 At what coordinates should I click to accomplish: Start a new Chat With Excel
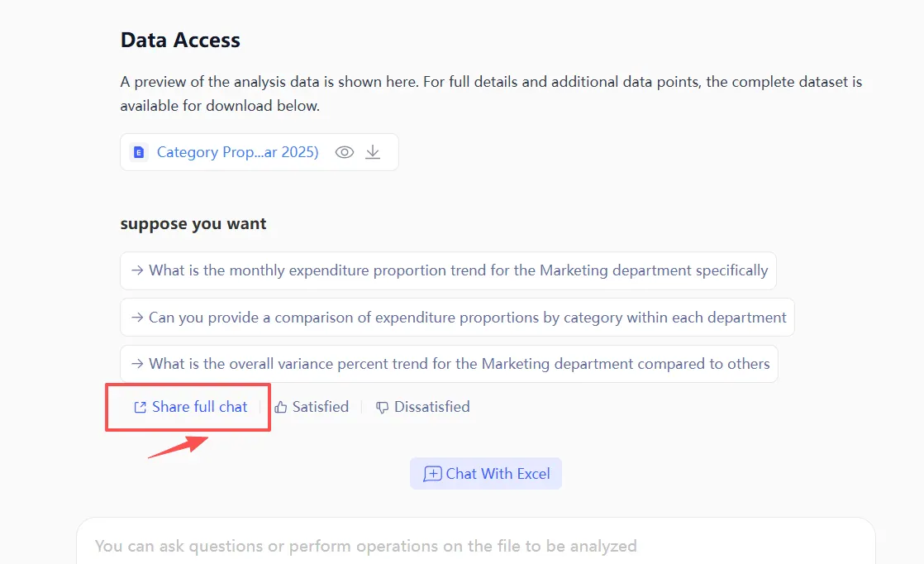[x=498, y=474]
